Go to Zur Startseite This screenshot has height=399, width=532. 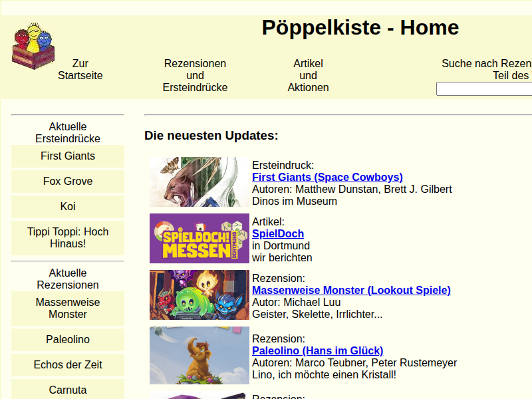(80, 70)
